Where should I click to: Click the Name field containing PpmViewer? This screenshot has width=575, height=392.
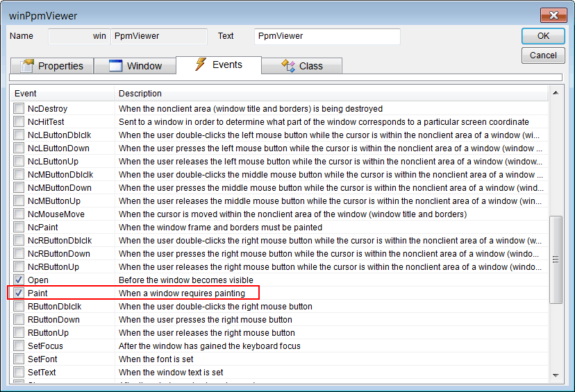point(159,36)
